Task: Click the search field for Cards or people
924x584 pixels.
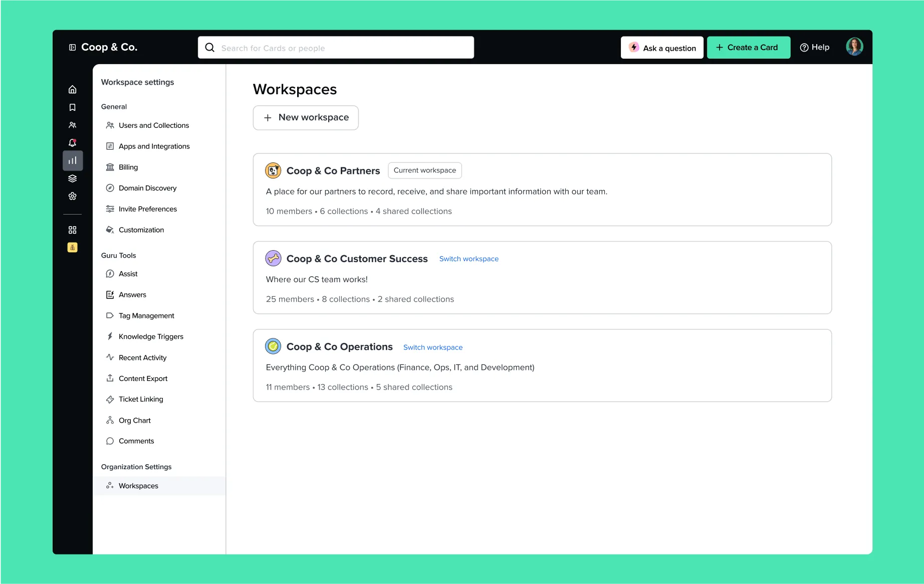Action: point(336,47)
